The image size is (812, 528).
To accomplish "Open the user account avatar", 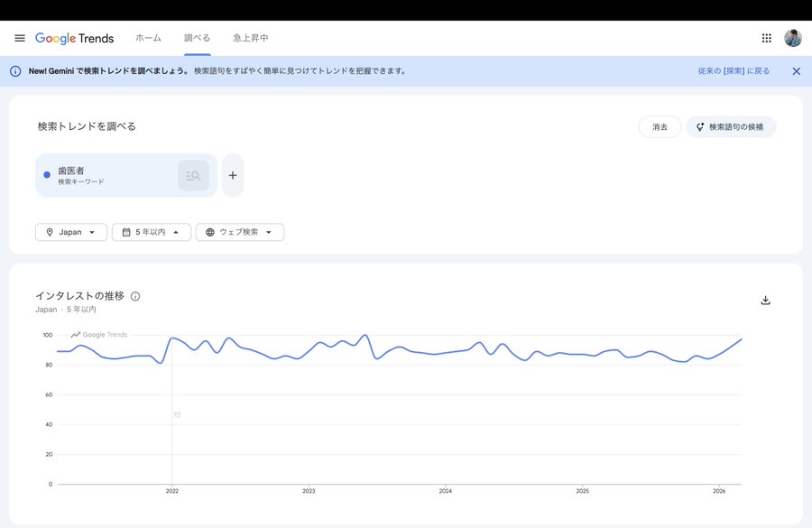I will tap(792, 38).
